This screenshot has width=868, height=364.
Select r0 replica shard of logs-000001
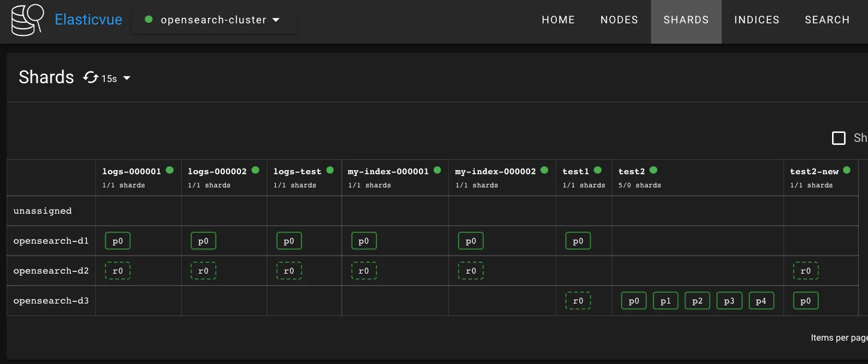click(x=117, y=271)
